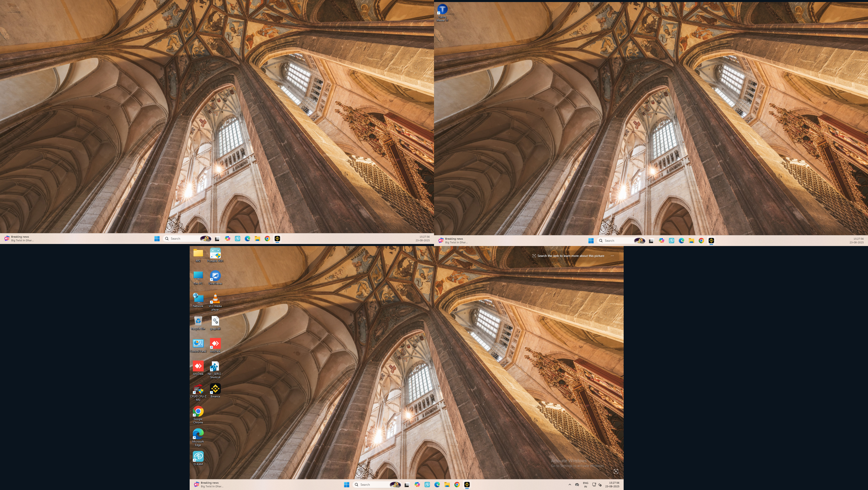Viewport: 868px width, 490px height.
Task: Click the crossed-out cloud icon in the system tray
Action: 577,485
